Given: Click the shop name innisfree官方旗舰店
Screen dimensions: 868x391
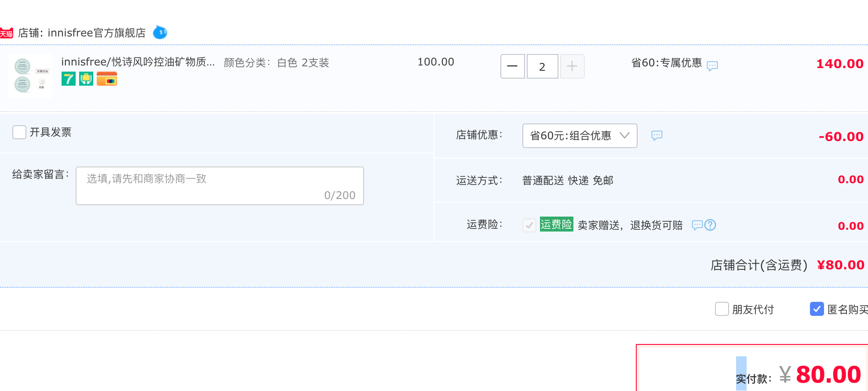Looking at the screenshot, I should [x=97, y=33].
